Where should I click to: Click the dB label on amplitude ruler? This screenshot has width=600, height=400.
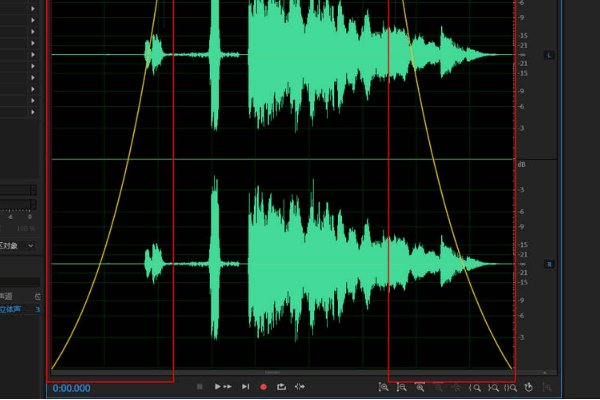(521, 163)
